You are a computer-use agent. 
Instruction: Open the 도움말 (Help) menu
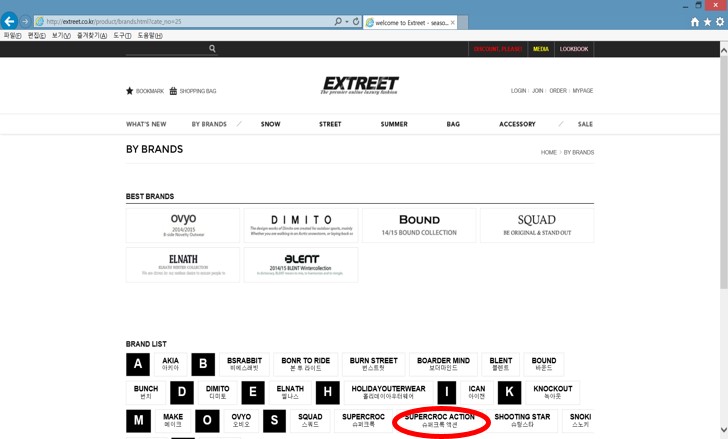click(150, 35)
